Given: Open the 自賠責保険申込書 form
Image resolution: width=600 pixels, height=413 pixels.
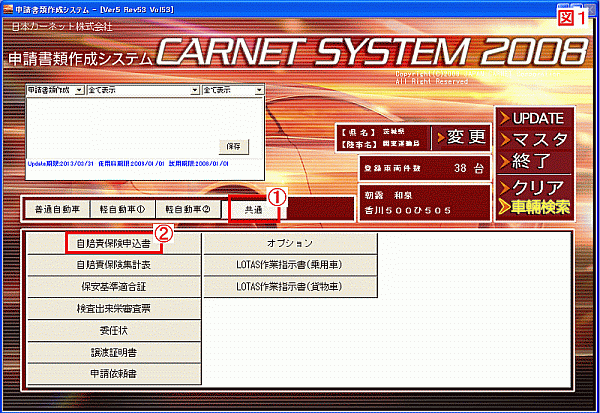Looking at the screenshot, I should click(x=114, y=243).
